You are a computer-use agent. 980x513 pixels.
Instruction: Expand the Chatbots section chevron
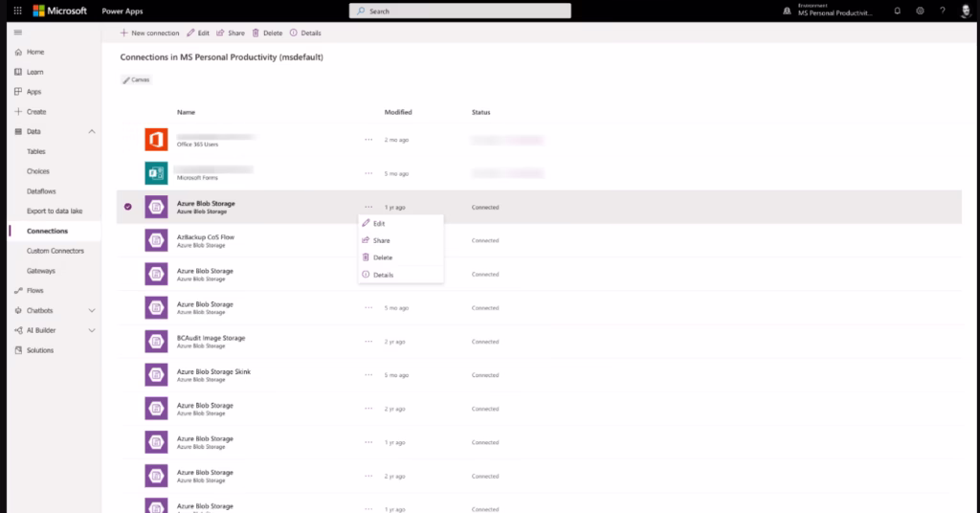coord(92,310)
